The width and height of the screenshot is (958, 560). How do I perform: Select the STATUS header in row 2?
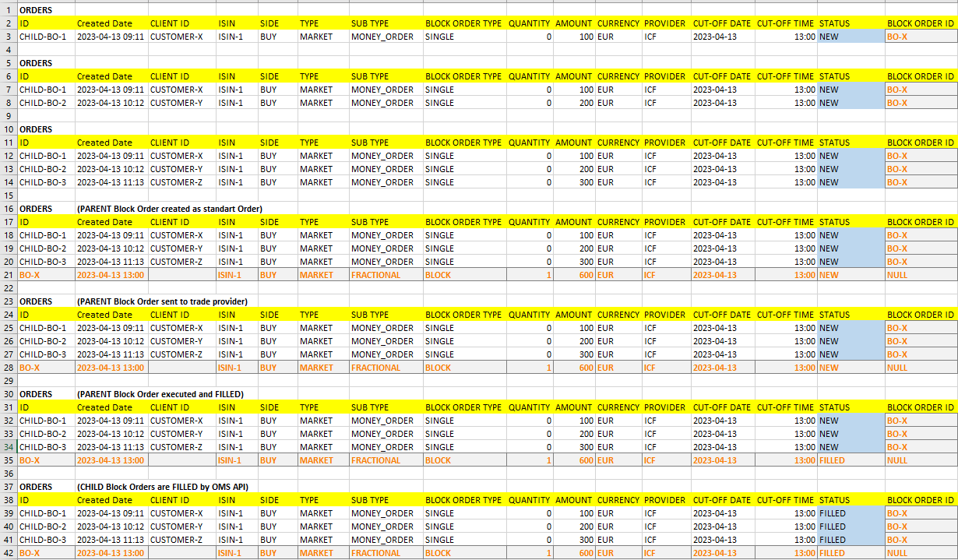(851, 23)
